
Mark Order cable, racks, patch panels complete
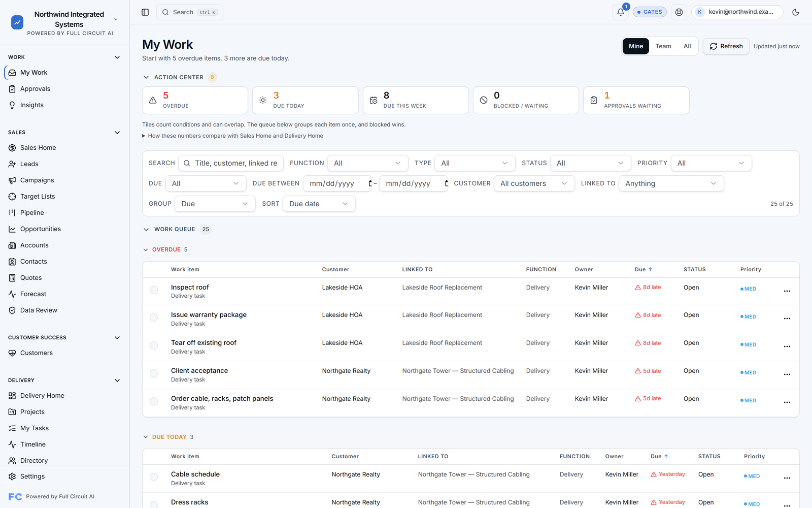pos(154,401)
